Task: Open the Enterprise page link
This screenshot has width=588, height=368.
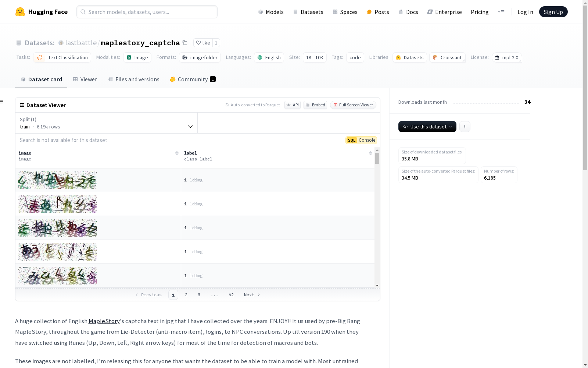Action: point(445,12)
